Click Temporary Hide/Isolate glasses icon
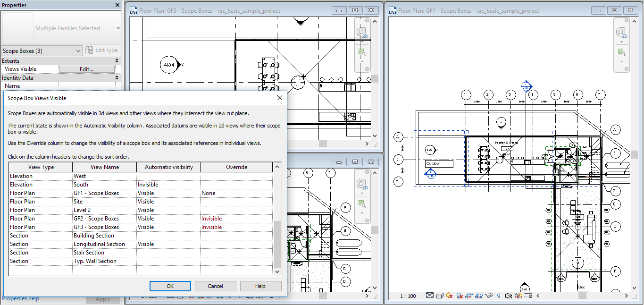Viewport: 644px width, 305px height. click(x=488, y=296)
